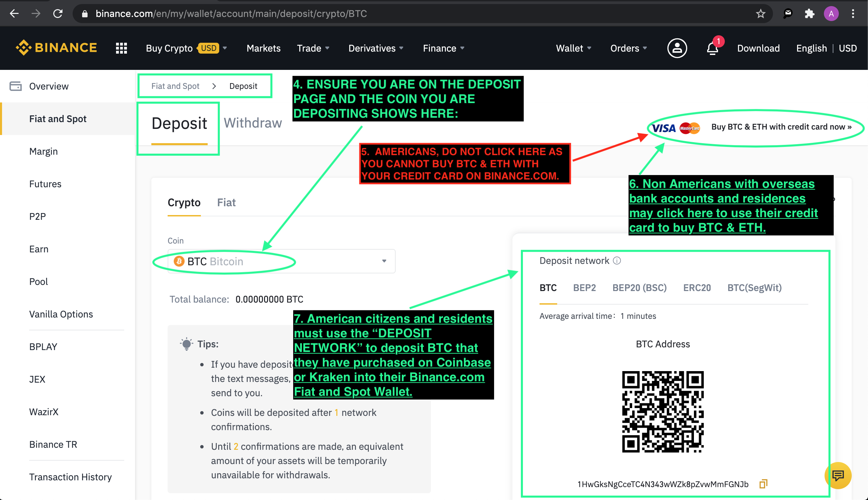Click the Total balance 0.00000000 BTC value
Viewport: 868px width, 500px height.
[x=269, y=300]
